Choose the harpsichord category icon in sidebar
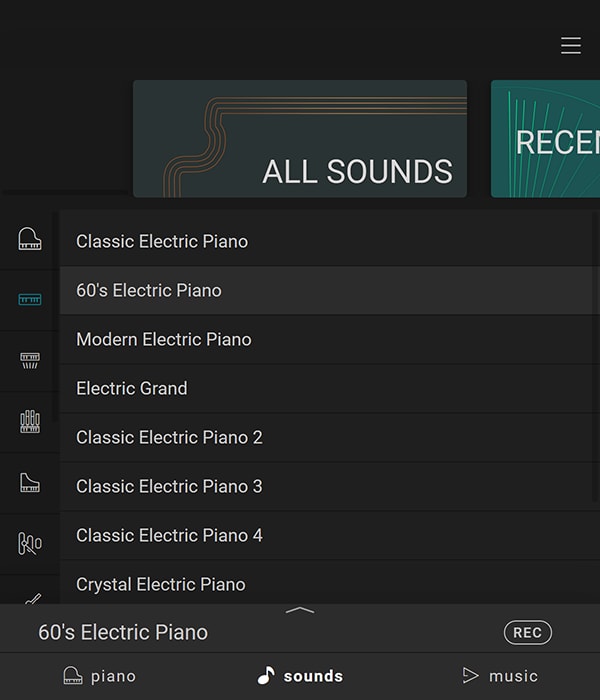Viewport: 600px width, 700px height. click(30, 360)
